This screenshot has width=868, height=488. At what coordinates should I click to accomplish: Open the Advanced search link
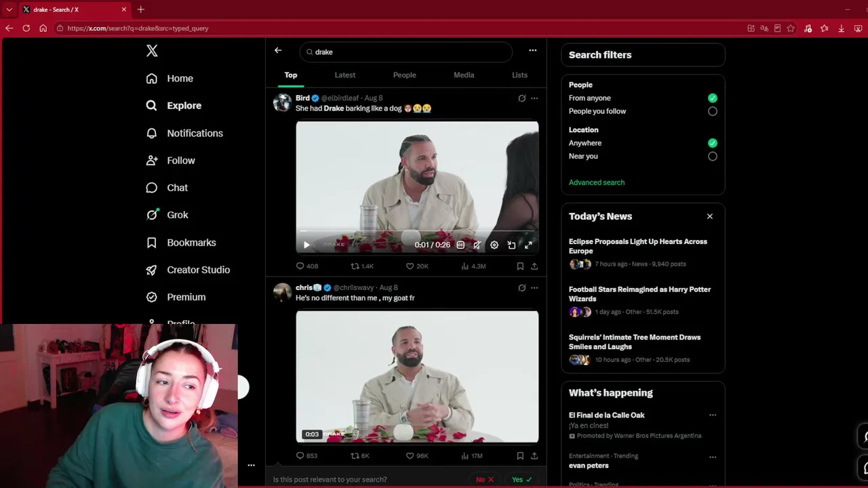coord(597,182)
